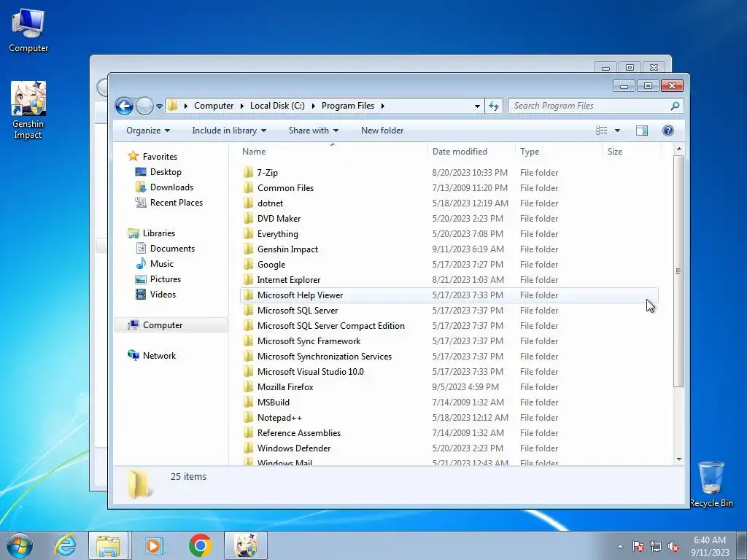The width and height of the screenshot is (747, 560).
Task: Click the New folder button
Action: 382,131
